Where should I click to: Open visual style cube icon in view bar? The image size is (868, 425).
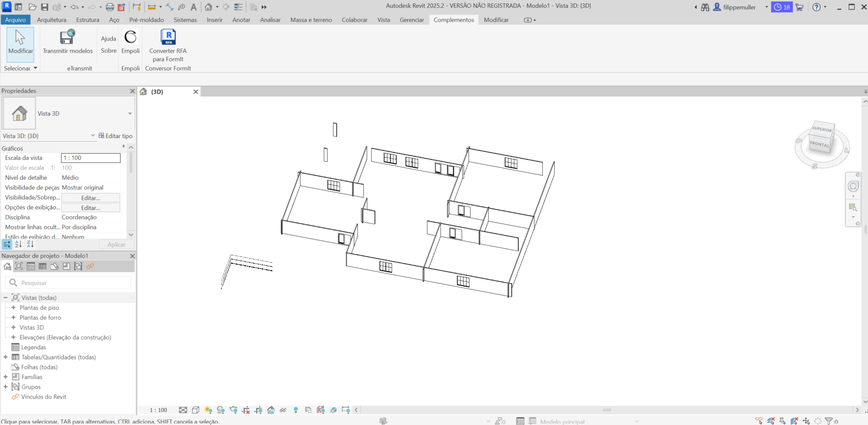coord(196,410)
